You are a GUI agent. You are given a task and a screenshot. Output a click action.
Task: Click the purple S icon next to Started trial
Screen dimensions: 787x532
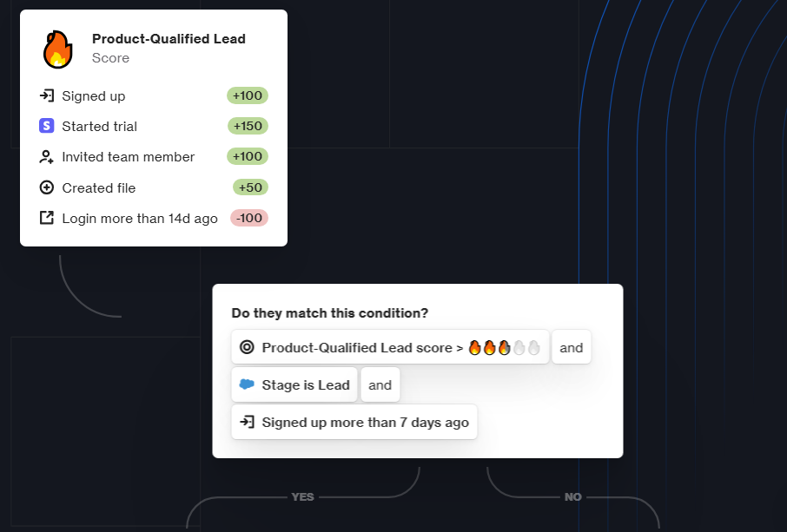(x=47, y=126)
